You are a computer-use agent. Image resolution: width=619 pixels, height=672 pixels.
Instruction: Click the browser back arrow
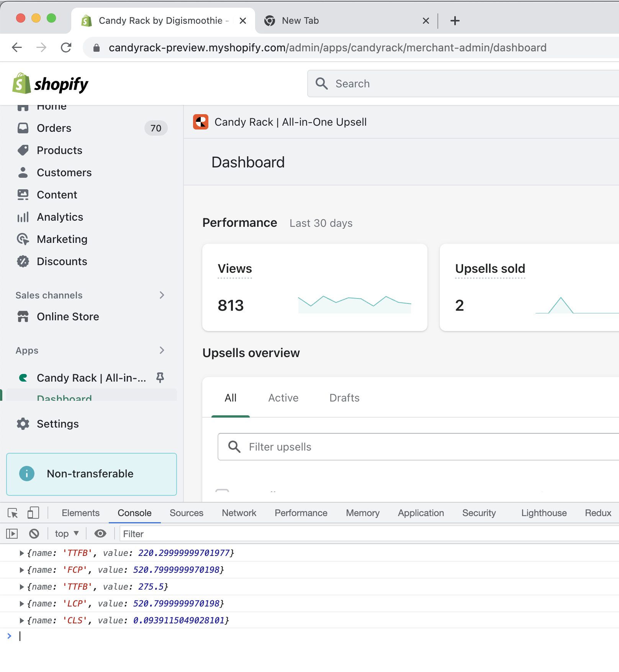[17, 48]
